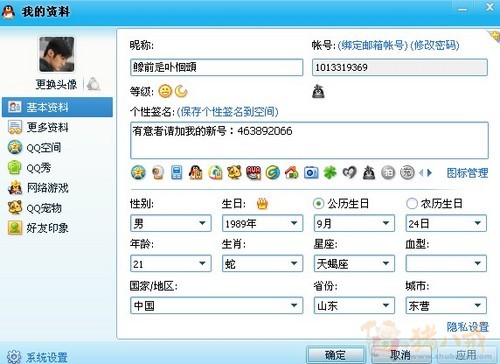
Task: Open the 隐私设置 link
Action: 468,327
